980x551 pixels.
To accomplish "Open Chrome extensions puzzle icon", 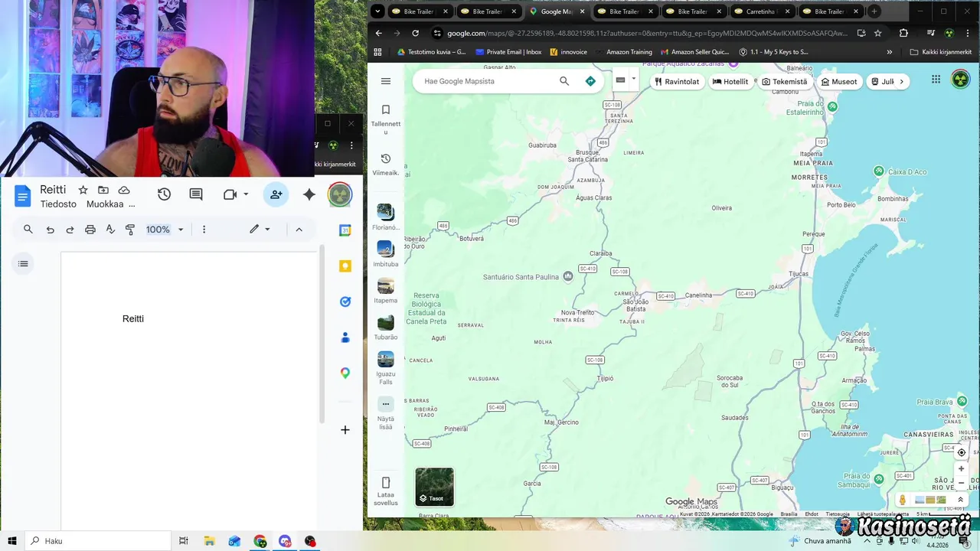I will click(x=903, y=33).
